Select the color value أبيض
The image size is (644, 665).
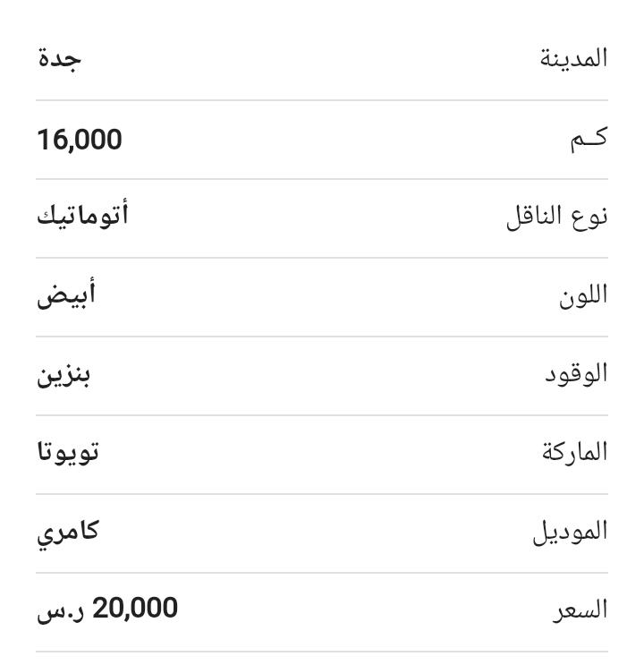66,294
